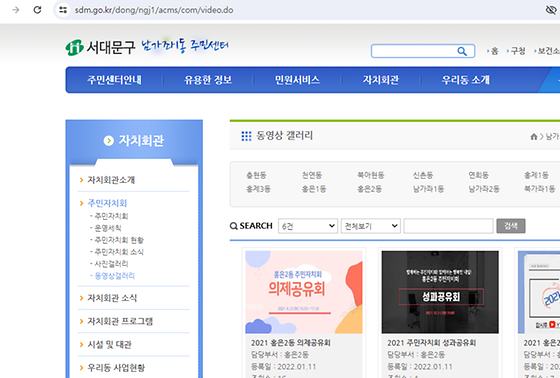Open 주민자치회 현황 submenu item
Screen dimensions: 560x378
(119, 240)
